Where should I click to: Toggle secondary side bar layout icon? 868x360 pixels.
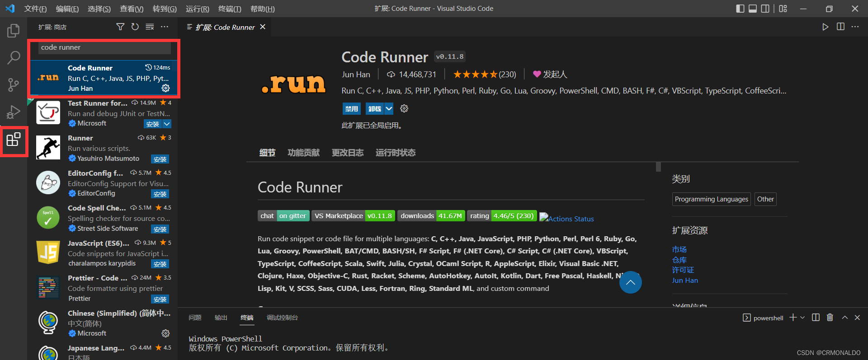tap(765, 9)
